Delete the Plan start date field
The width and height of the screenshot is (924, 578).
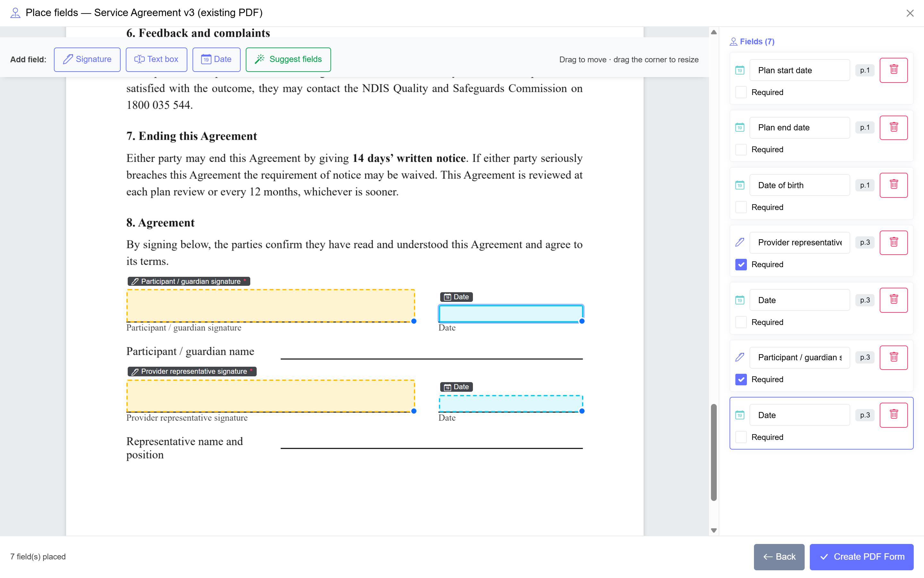(x=894, y=70)
